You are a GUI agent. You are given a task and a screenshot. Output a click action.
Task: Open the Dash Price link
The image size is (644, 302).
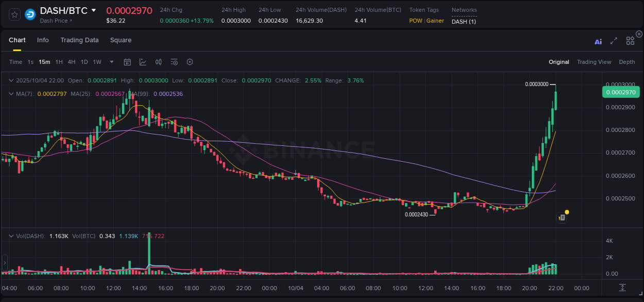pos(54,20)
